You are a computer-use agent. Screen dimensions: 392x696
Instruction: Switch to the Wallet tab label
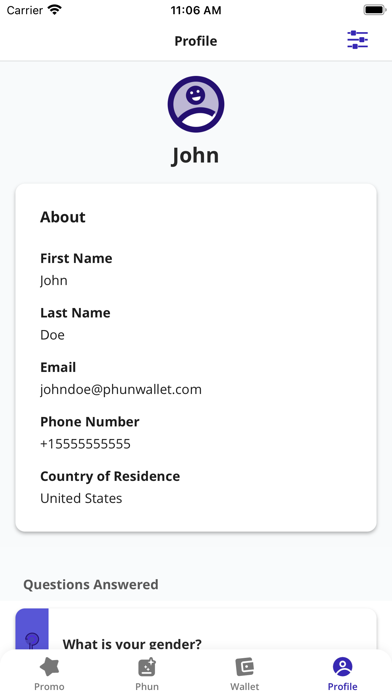click(x=245, y=686)
